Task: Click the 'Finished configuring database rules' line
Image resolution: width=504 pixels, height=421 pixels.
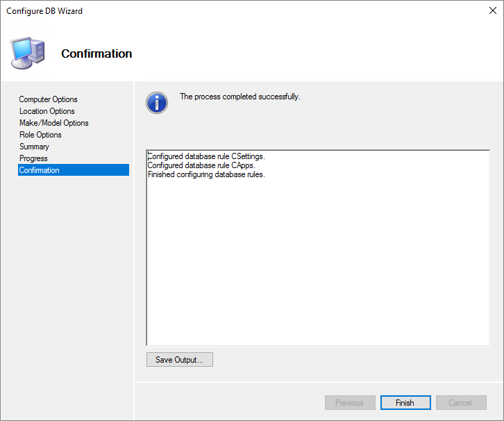Action: click(x=206, y=174)
